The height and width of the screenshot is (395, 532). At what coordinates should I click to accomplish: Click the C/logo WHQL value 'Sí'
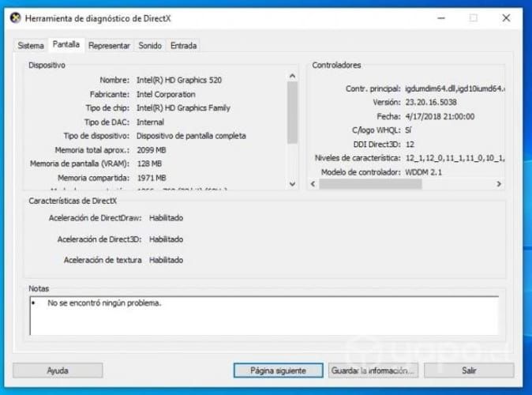(x=408, y=130)
